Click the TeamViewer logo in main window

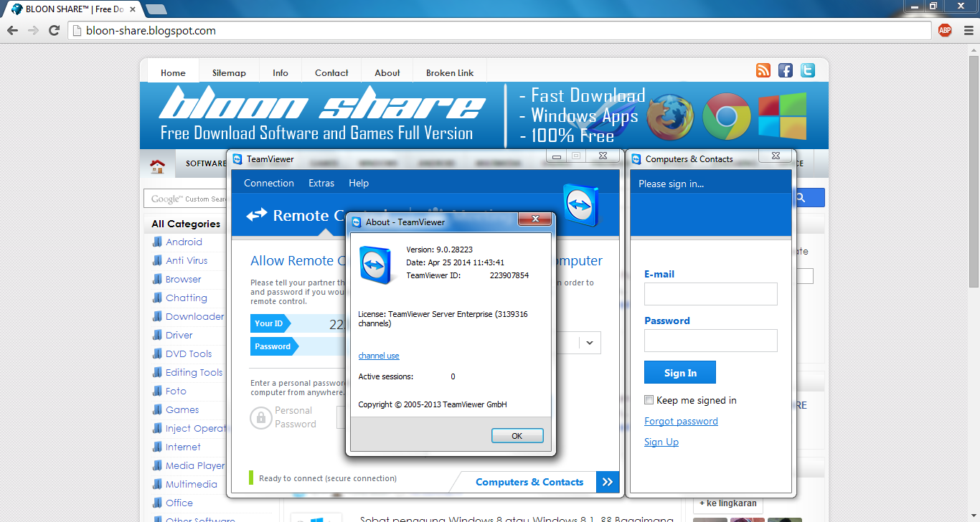[x=580, y=205]
